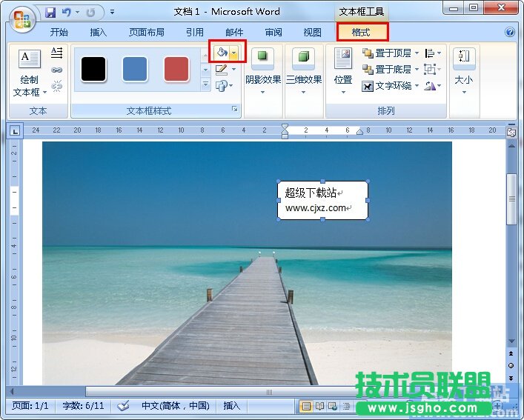Click the shape fill paint bucket icon
This screenshot has height=420, width=524.
[222, 53]
